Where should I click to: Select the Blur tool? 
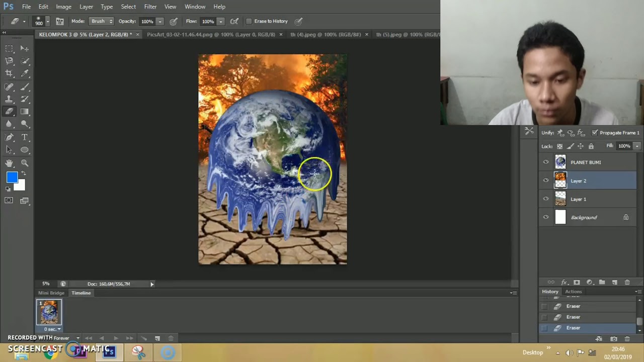(x=9, y=124)
